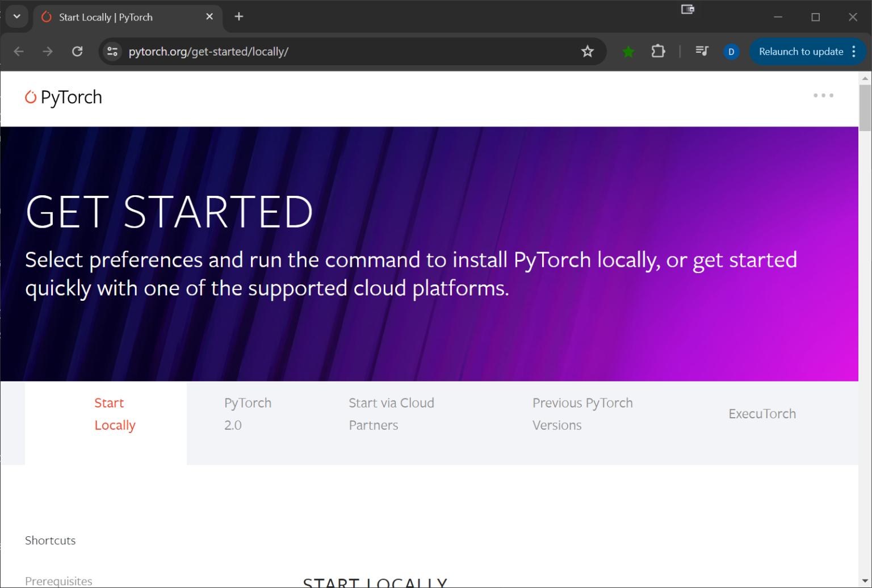Open the profile avatar labeled D
The width and height of the screenshot is (872, 588).
(x=731, y=52)
